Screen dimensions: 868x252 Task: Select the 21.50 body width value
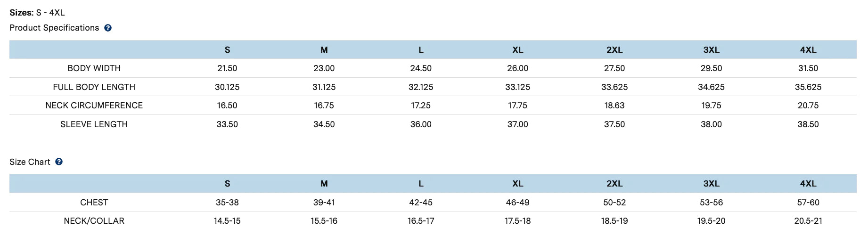tap(227, 68)
